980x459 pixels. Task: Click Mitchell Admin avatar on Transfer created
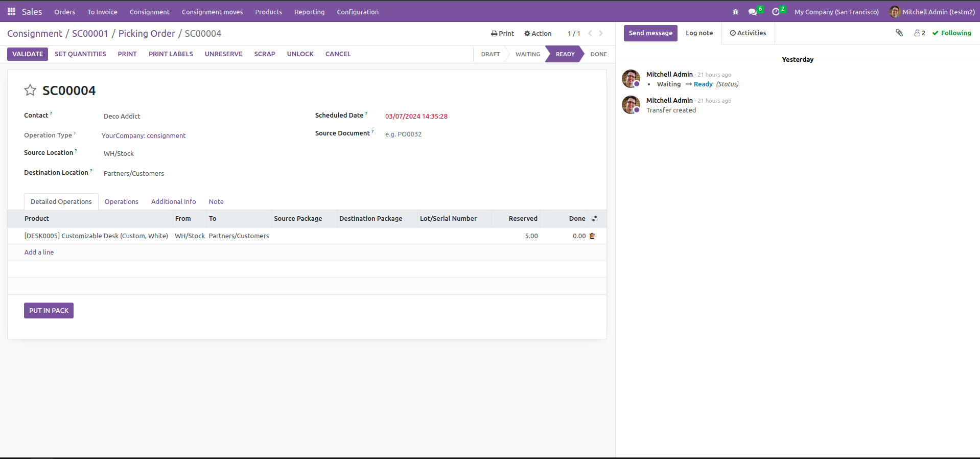[x=631, y=105]
